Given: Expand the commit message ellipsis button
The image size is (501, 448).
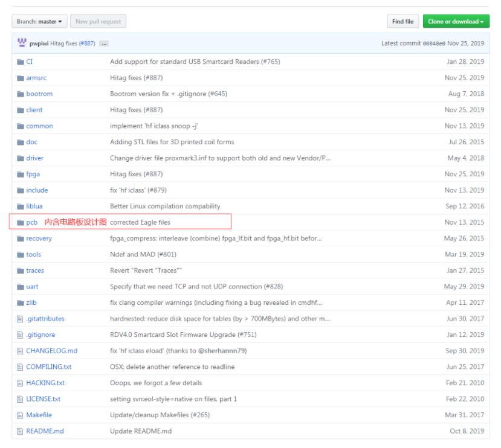Looking at the screenshot, I should click(x=104, y=43).
